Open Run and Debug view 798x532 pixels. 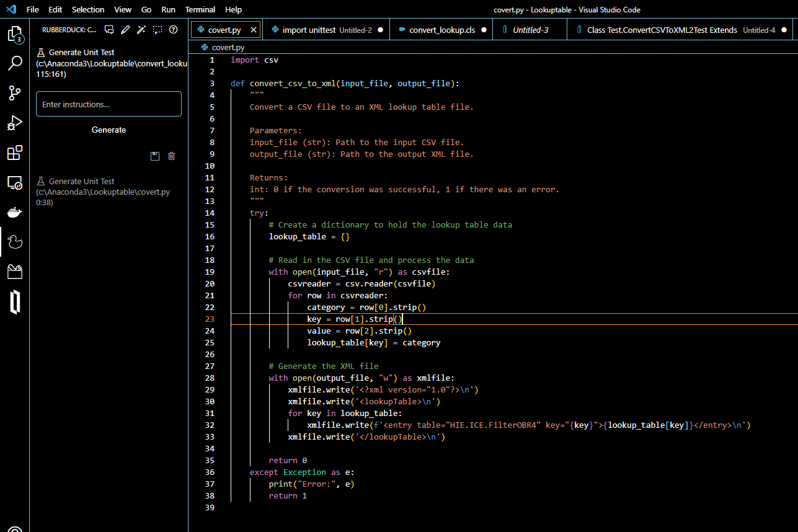pos(14,123)
